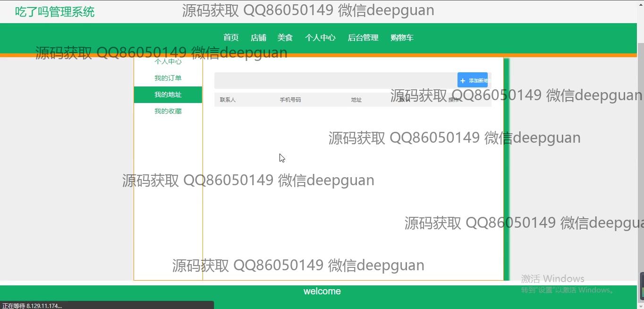Screen dimensions: 644x309
Task: Open the 美食 navigation item
Action: [x=285, y=38]
